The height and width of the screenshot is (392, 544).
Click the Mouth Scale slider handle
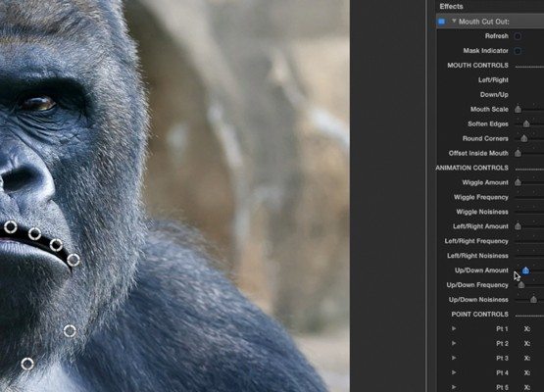coord(518,110)
